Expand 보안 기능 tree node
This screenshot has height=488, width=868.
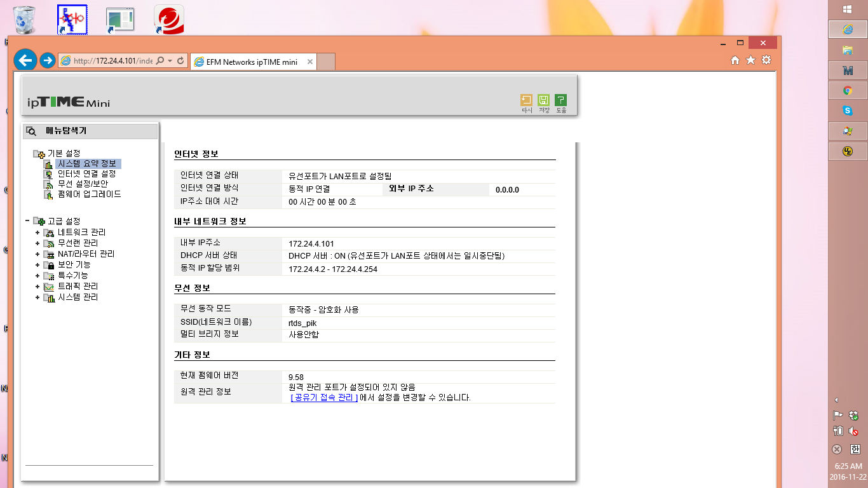pyautogui.click(x=37, y=265)
